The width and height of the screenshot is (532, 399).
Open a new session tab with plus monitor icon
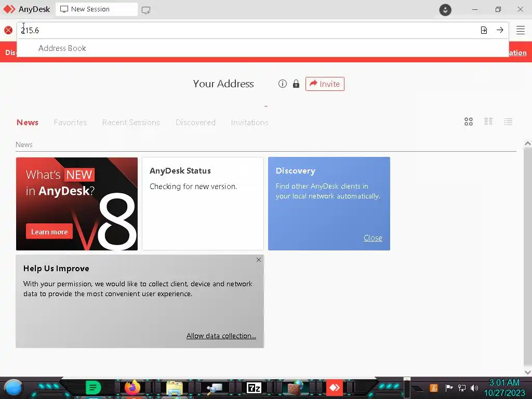click(146, 10)
